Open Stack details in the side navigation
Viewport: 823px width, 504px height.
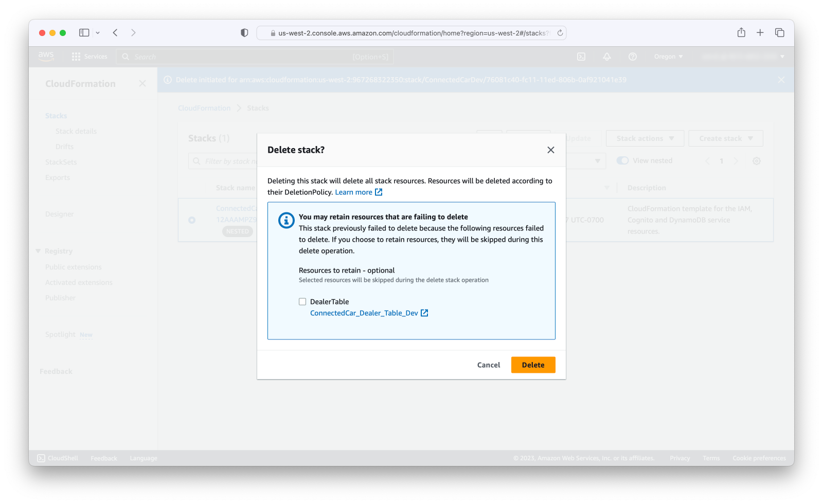(76, 131)
